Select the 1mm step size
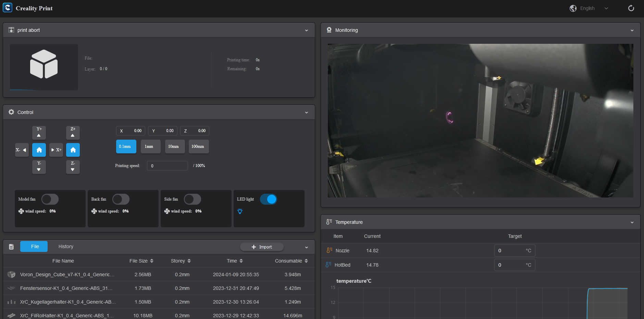The width and height of the screenshot is (644, 319). 150,146
